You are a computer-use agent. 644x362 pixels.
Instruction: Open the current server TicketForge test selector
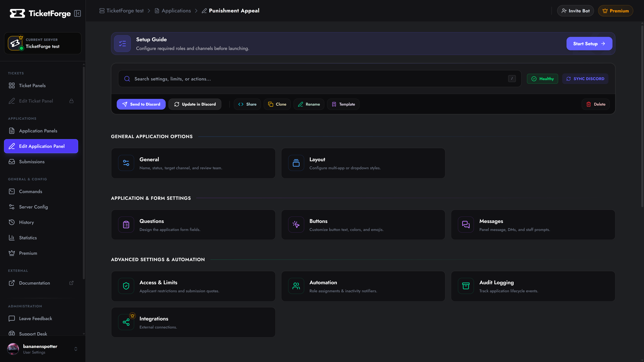point(43,43)
